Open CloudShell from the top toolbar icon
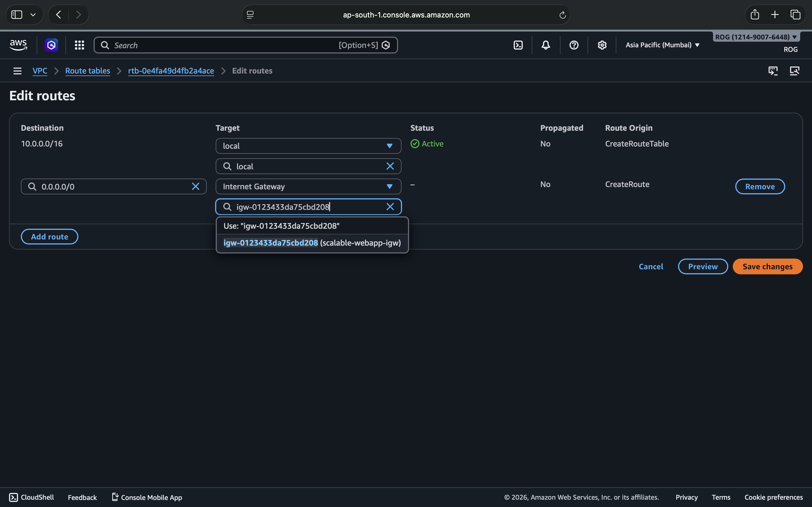The height and width of the screenshot is (507, 812). 518,45
